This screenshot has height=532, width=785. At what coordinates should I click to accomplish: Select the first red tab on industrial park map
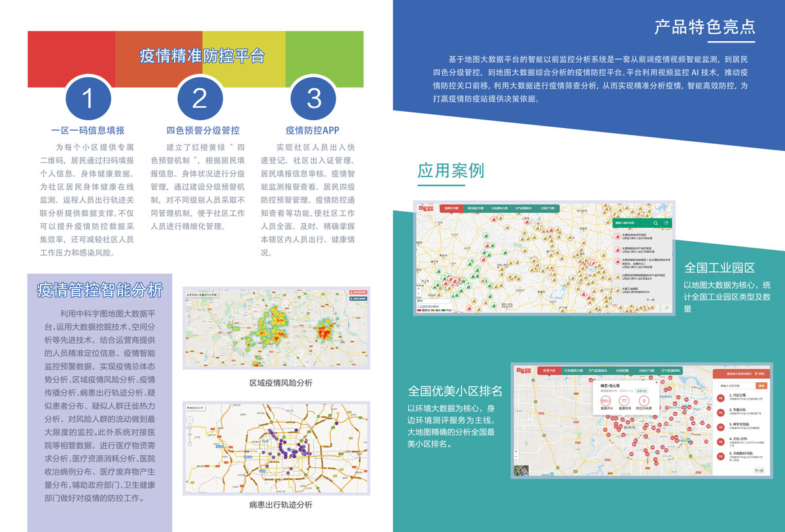[x=451, y=208]
